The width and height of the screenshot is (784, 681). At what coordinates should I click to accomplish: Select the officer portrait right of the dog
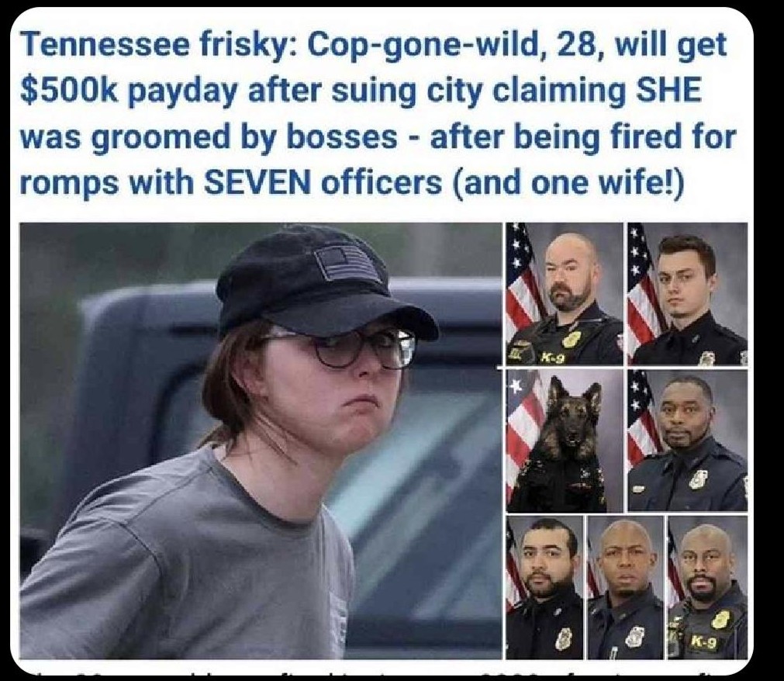688,441
